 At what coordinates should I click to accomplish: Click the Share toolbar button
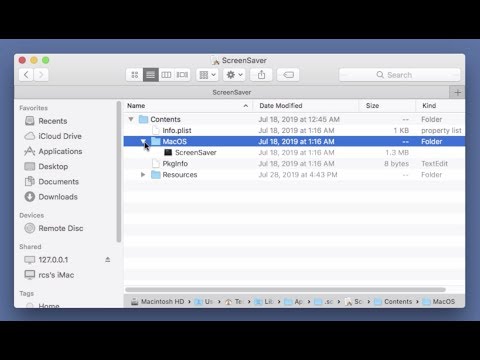pyautogui.click(x=261, y=75)
